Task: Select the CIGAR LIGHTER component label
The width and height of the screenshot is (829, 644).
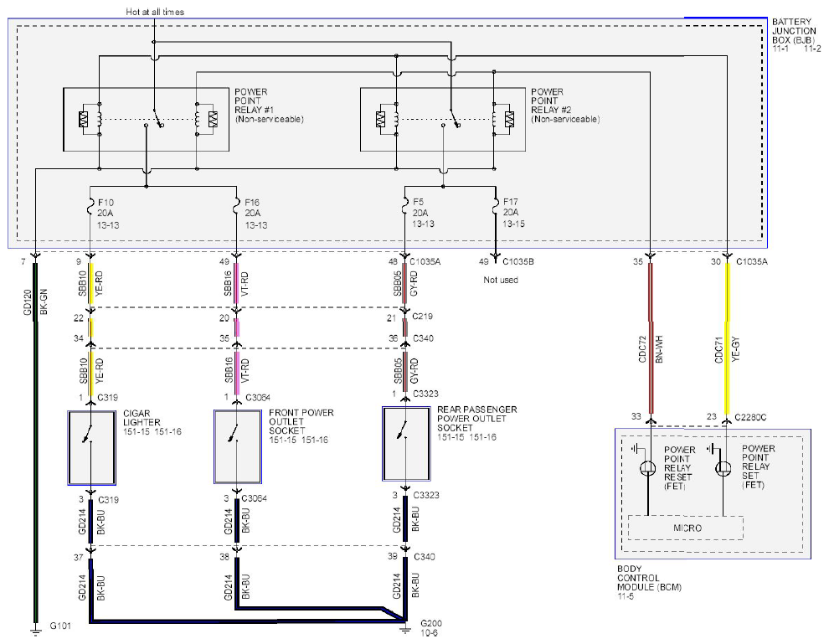Action: (142, 418)
